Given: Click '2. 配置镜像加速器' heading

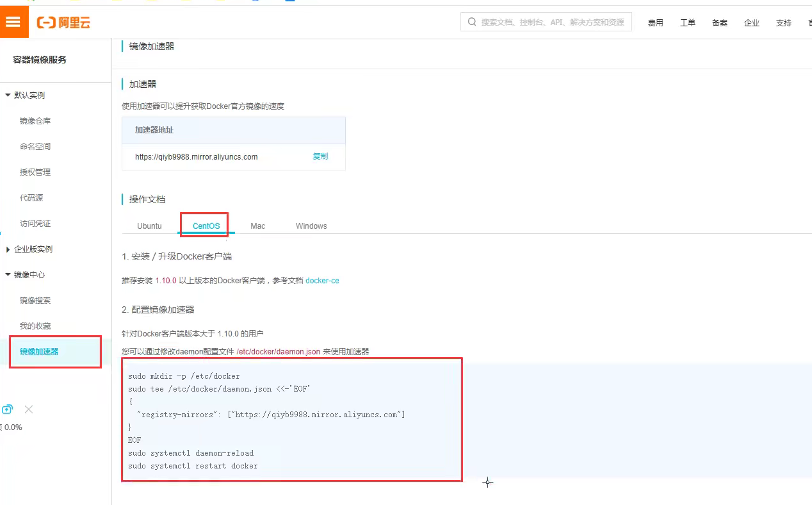Looking at the screenshot, I should 158,310.
